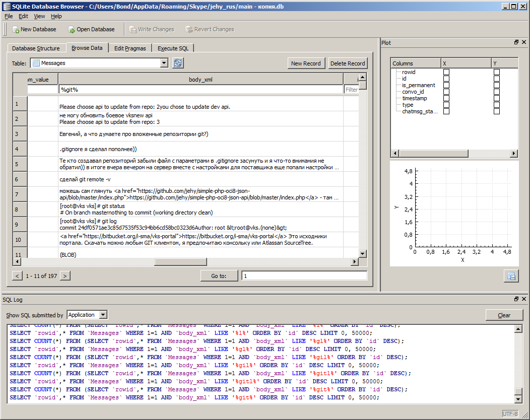Click the Open Database toolbar icon
This screenshot has height=420, width=530.
[x=72, y=30]
